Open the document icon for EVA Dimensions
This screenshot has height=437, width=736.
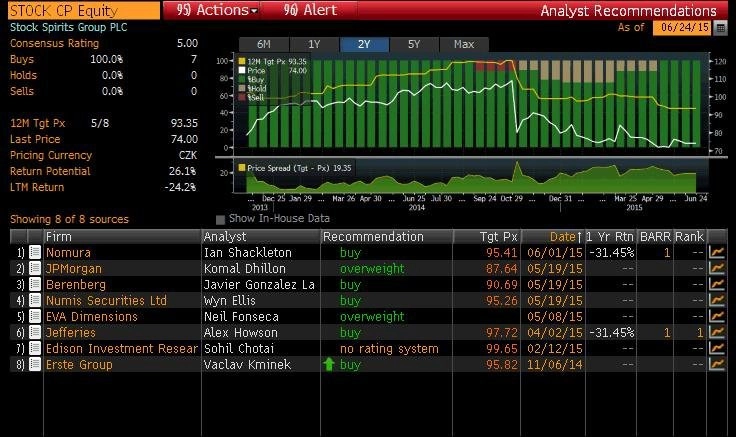pyautogui.click(x=35, y=316)
